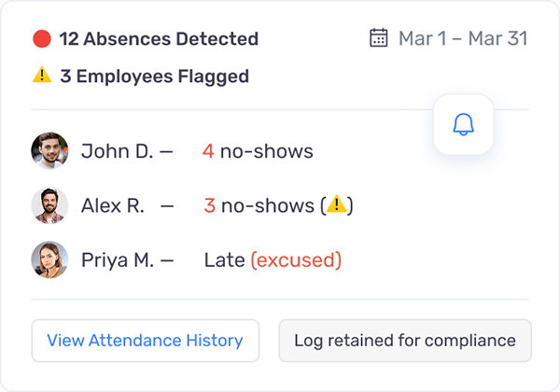Click the warning icon next to Alex R.'s no-shows
560x392 pixels.
336,204
